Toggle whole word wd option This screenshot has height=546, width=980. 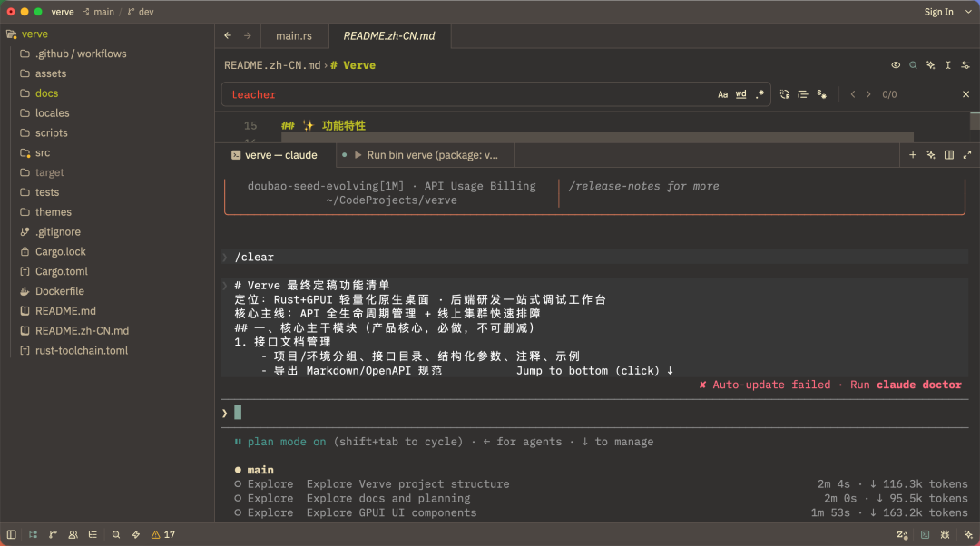pos(740,94)
